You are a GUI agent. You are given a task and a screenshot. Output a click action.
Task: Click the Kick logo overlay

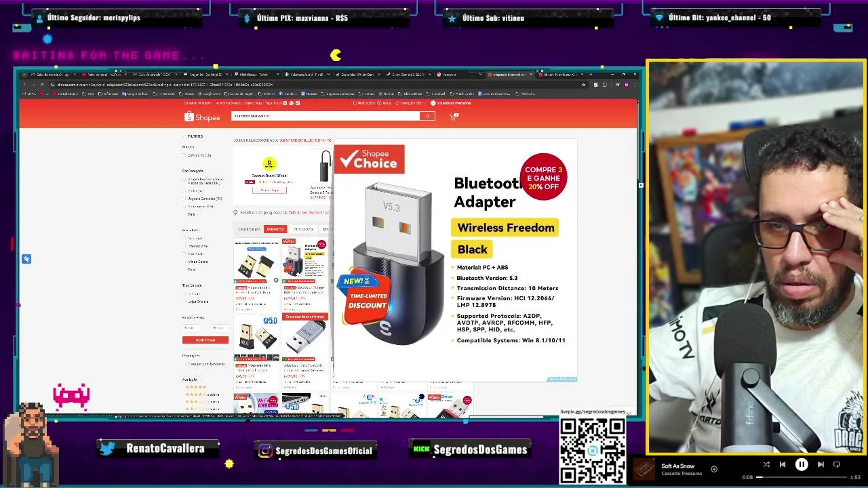pyautogui.click(x=422, y=449)
